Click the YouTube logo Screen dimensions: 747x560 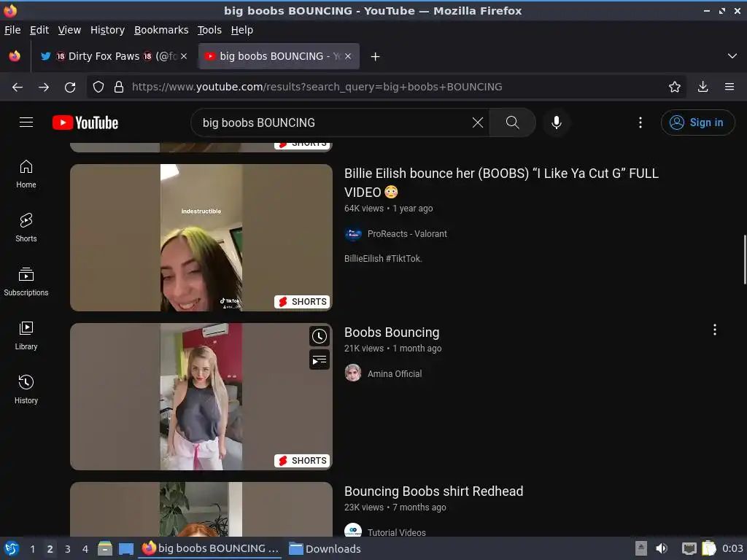pyautogui.click(x=85, y=122)
